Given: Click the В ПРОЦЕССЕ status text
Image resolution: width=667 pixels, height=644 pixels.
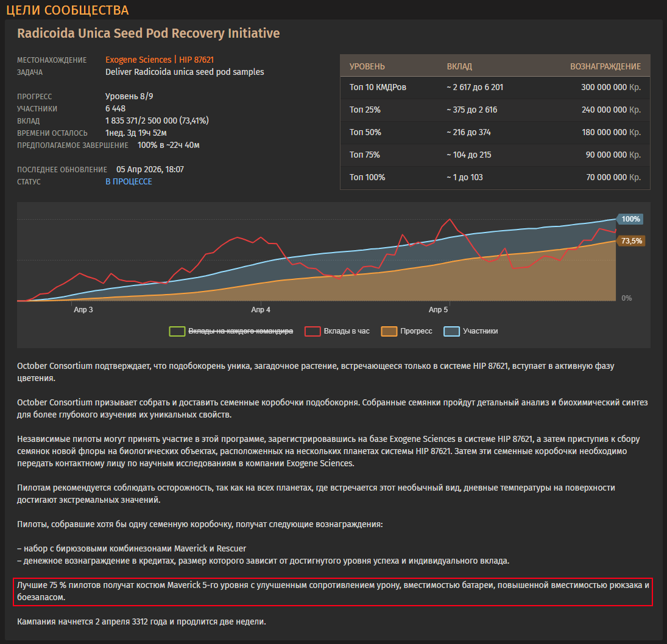Looking at the screenshot, I should 129,181.
